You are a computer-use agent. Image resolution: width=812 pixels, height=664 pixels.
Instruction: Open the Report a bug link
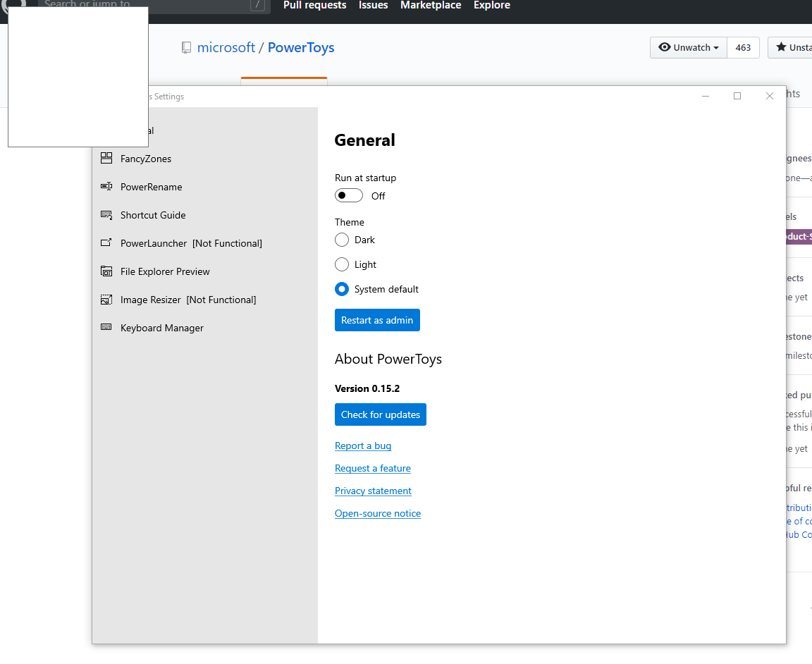coord(363,445)
